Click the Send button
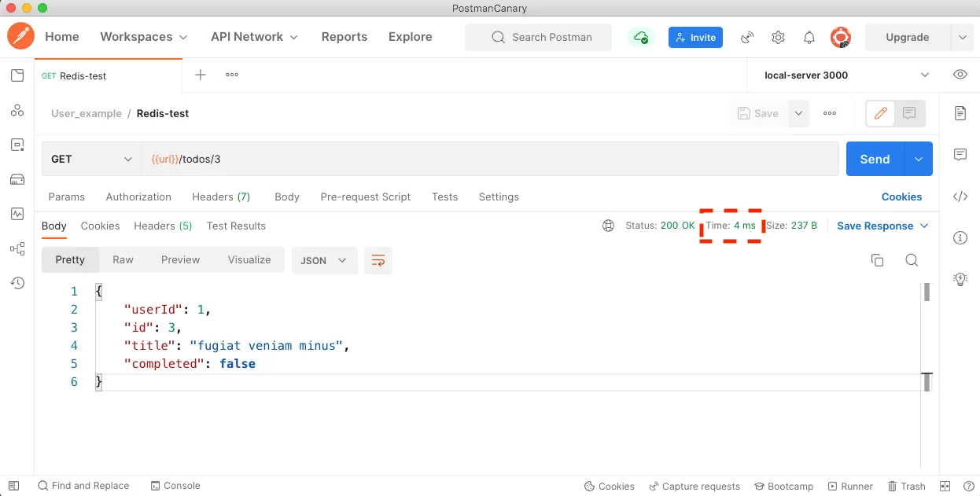 click(x=875, y=159)
